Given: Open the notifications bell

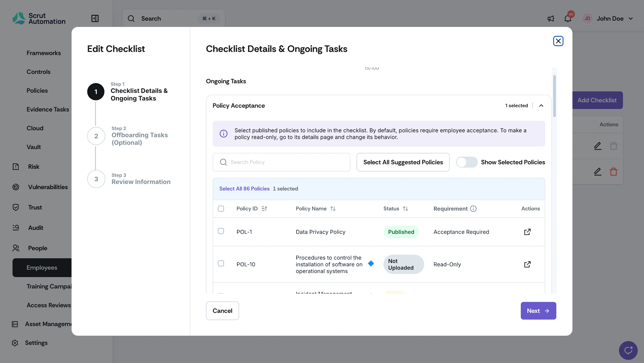Looking at the screenshot, I should (x=568, y=18).
